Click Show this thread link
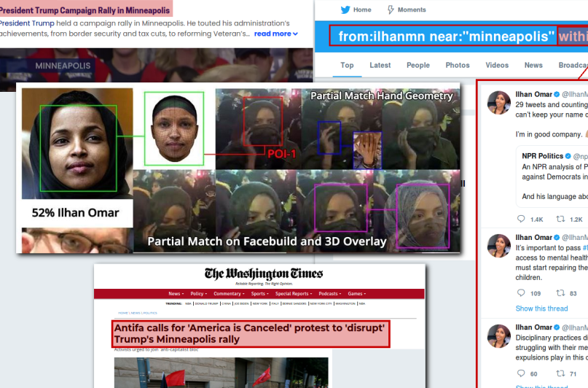The image size is (588, 388). pyautogui.click(x=541, y=309)
